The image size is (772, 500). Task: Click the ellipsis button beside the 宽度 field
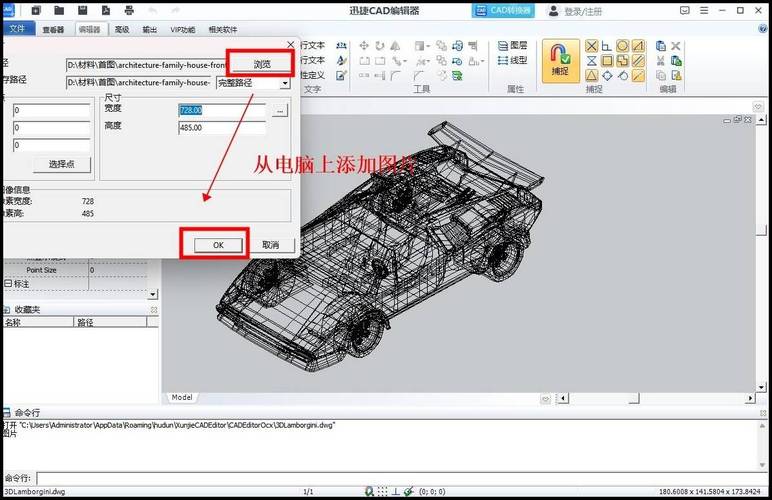coord(280,111)
